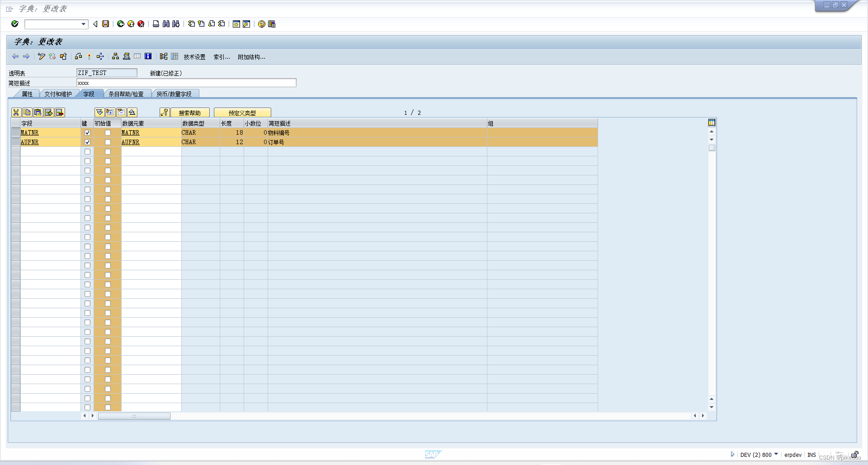868x465 pixels.
Task: Click the blue information icon
Action: click(x=148, y=56)
